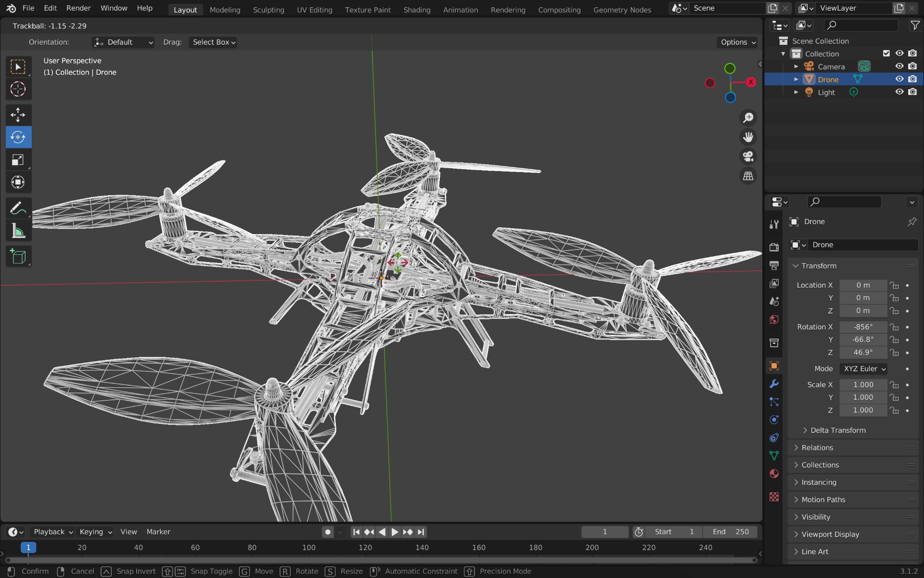Switch to orthographic grid view icon

[748, 176]
